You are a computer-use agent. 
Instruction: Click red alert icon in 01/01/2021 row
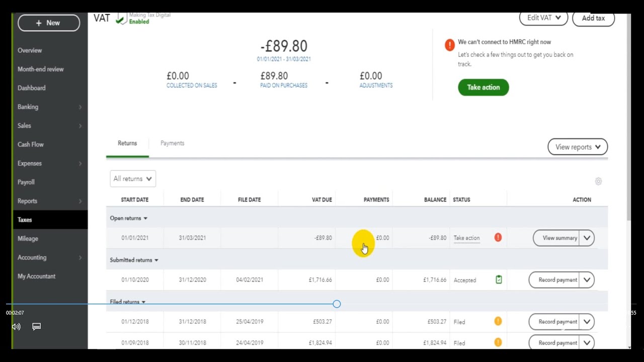click(498, 237)
